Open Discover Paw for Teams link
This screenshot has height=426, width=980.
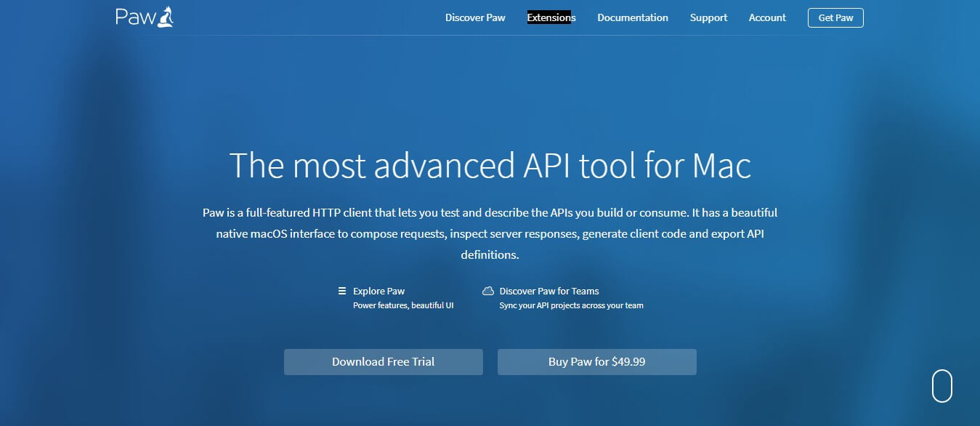coord(549,291)
